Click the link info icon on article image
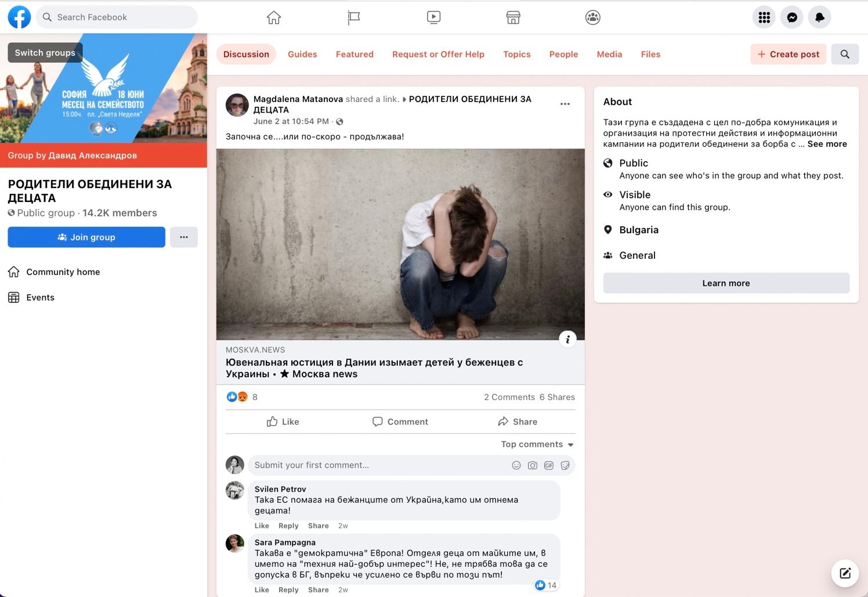 click(x=567, y=339)
